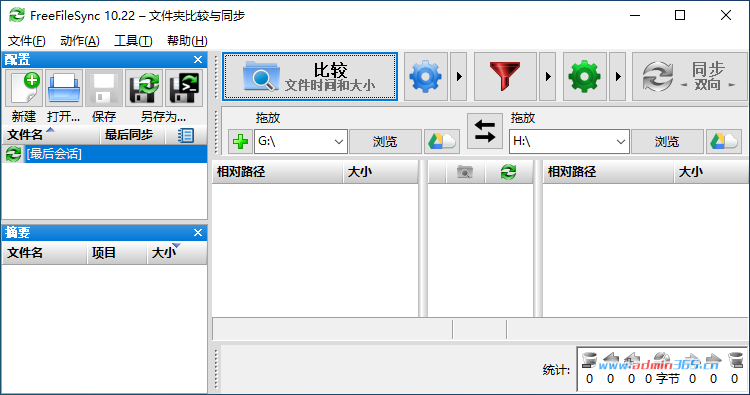
Task: Sort configurations by 最后同步 column
Action: point(132,135)
